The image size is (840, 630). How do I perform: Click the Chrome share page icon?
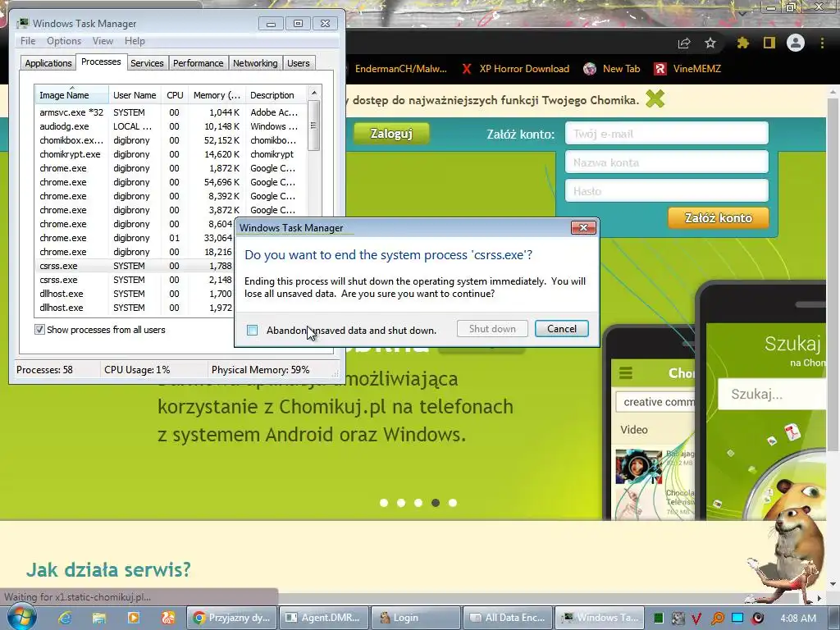pos(684,43)
